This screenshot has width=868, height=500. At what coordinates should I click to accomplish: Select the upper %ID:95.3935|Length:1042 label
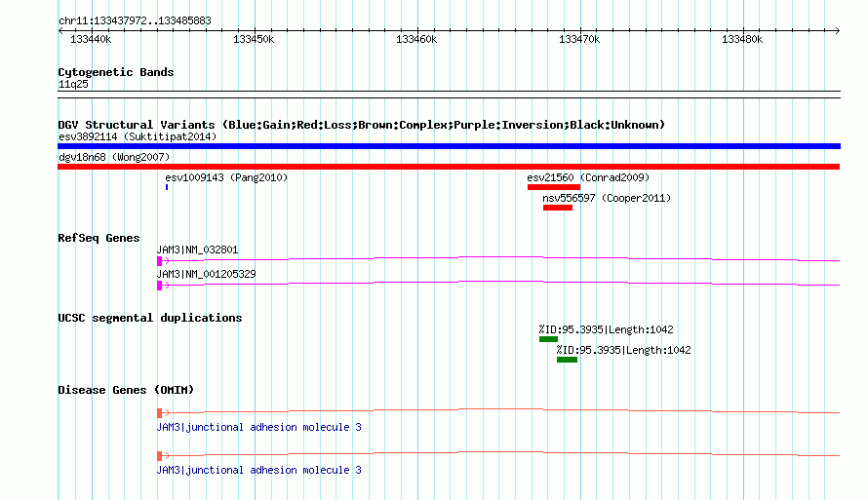(x=607, y=329)
